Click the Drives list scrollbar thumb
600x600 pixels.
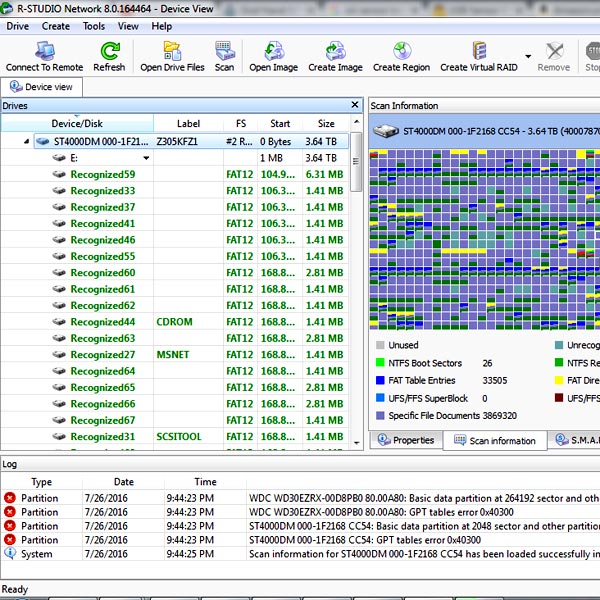(x=356, y=161)
